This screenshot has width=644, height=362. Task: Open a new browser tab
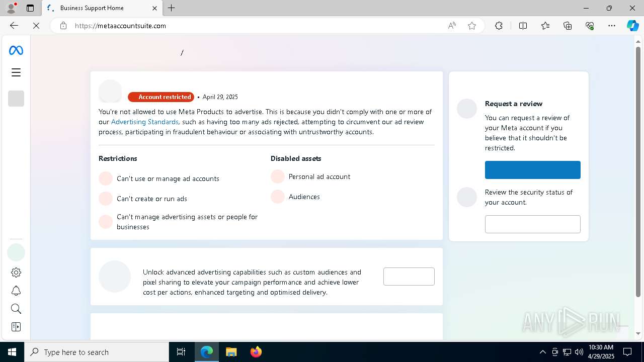(x=172, y=8)
